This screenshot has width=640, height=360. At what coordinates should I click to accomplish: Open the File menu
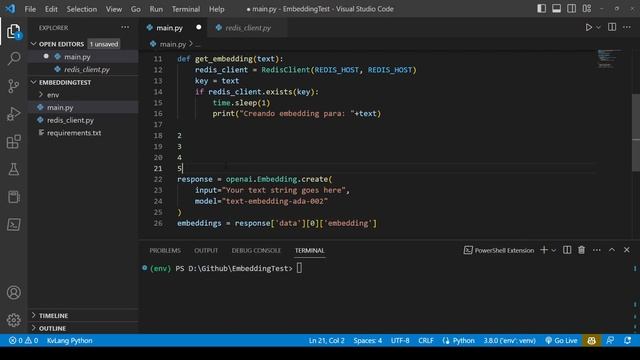(30, 9)
